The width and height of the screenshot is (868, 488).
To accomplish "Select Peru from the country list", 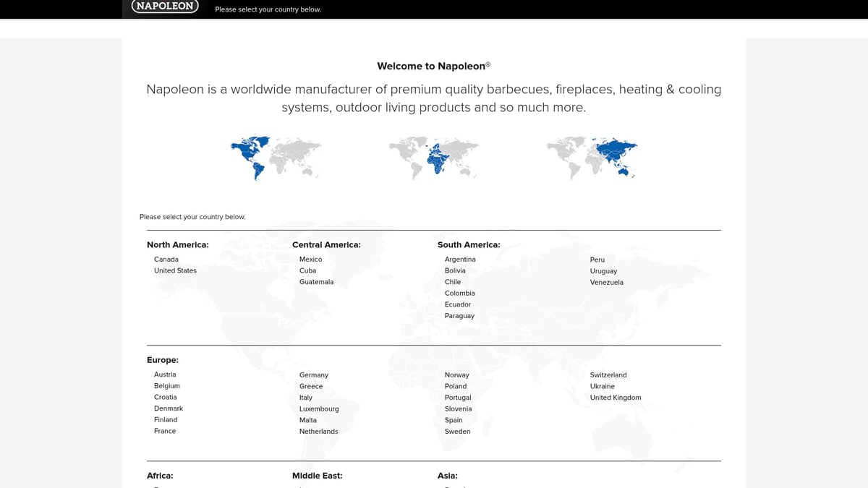I will (x=597, y=260).
